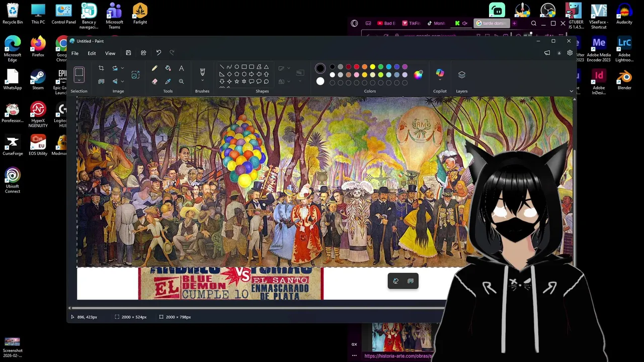Viewport: 644px width, 362px height.
Task: Click the historia-arte.com link at bottom
Action: 398,356
